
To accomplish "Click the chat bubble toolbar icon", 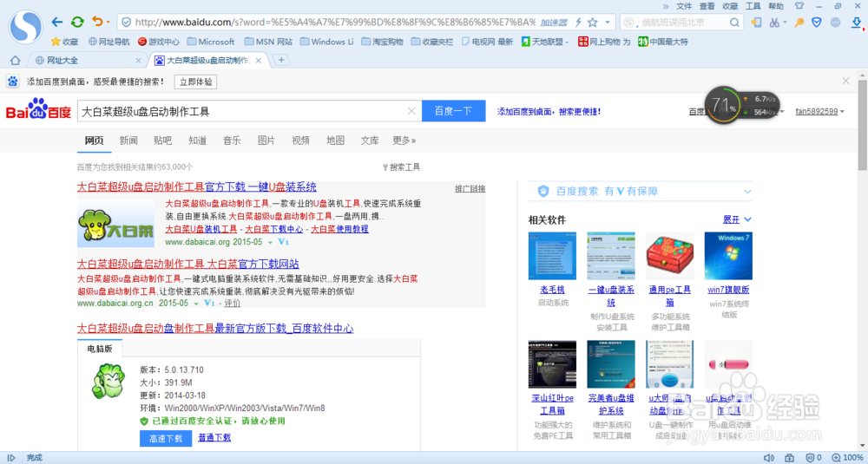I will click(836, 23).
